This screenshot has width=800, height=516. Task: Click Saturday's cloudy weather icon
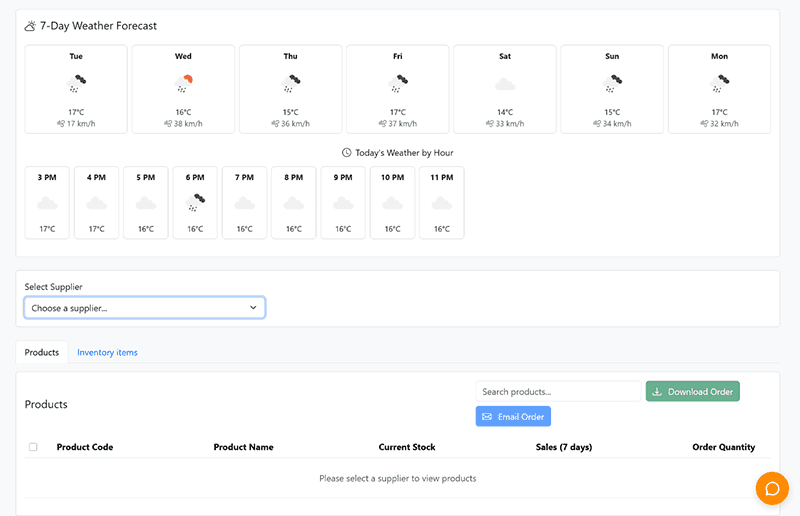pos(505,84)
